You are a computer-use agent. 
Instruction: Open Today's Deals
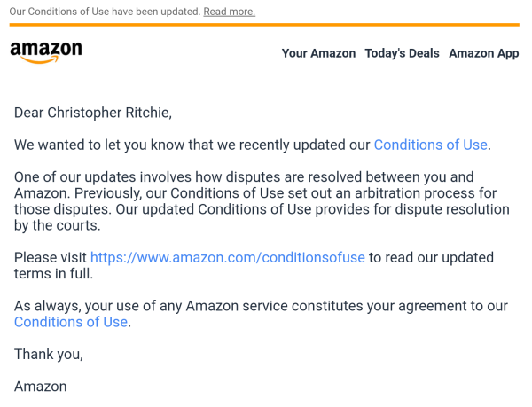pyautogui.click(x=402, y=53)
